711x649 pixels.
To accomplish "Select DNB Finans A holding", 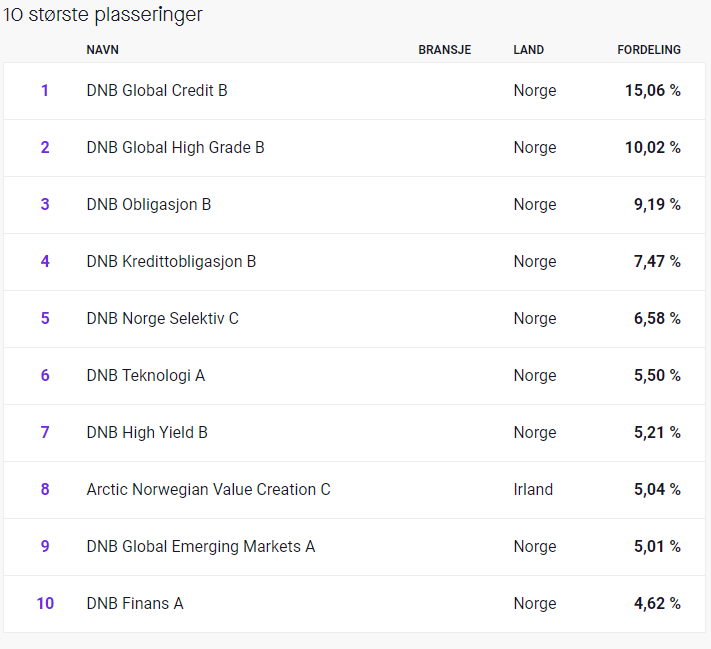I will (354, 604).
